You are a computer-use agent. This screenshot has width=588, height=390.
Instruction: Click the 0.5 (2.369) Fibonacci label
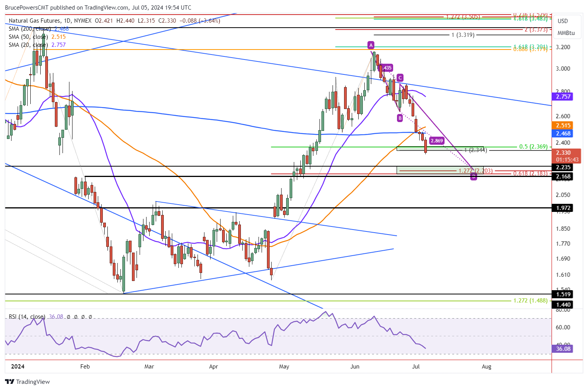(x=533, y=147)
